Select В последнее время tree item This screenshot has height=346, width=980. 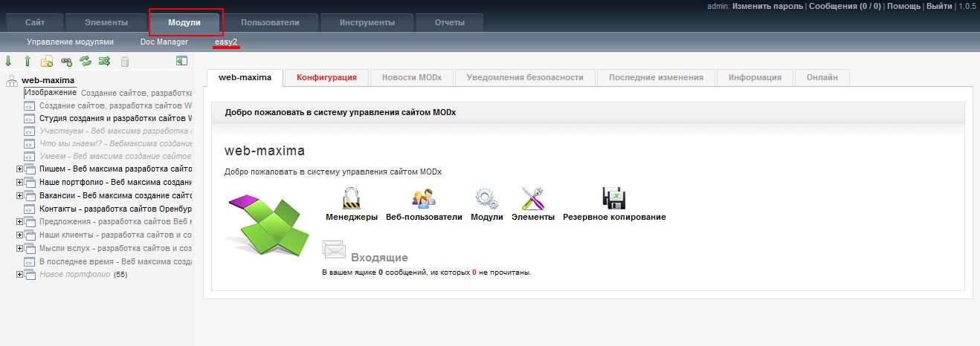(x=115, y=261)
